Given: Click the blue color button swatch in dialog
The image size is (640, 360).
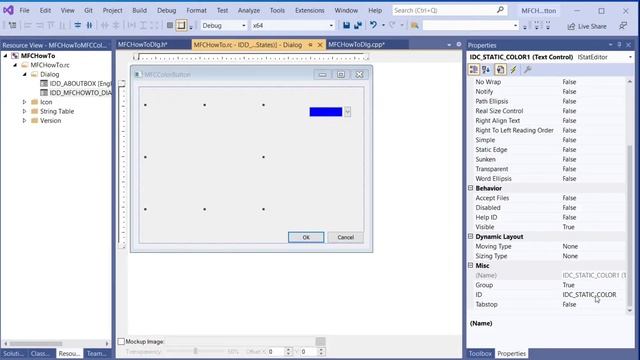Looking at the screenshot, I should (326, 112).
